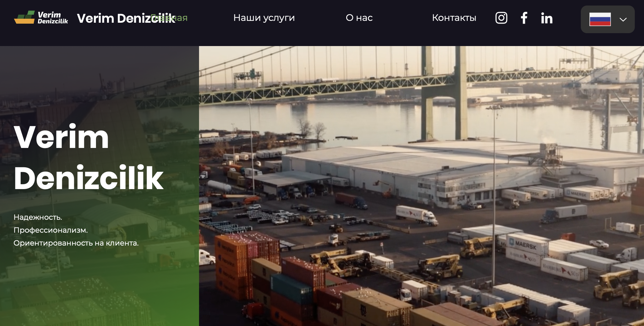
Task: Open the Instagram profile icon
Action: 501,18
